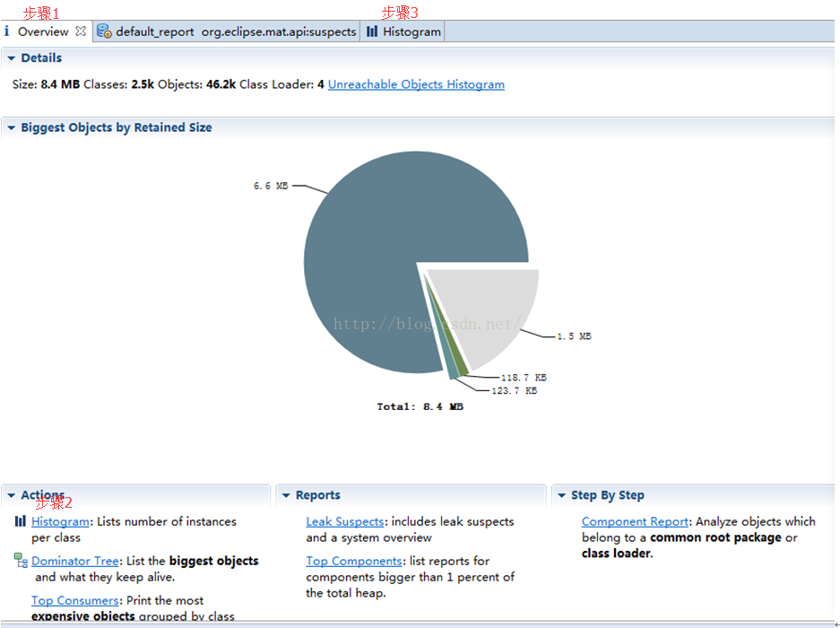The image size is (840, 628).
Task: Open the Histogram action link
Action: coord(60,521)
